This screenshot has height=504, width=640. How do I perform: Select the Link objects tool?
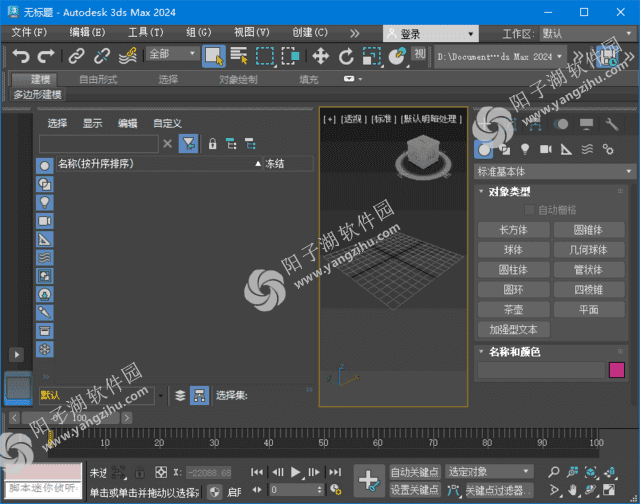click(x=76, y=56)
